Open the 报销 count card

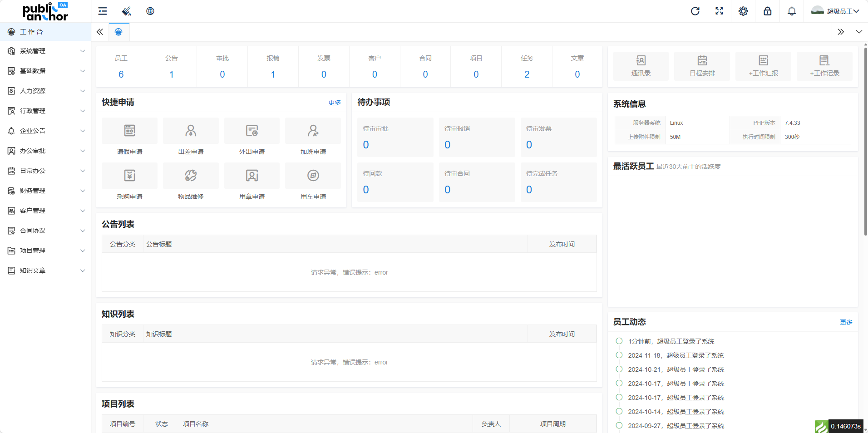click(x=273, y=67)
